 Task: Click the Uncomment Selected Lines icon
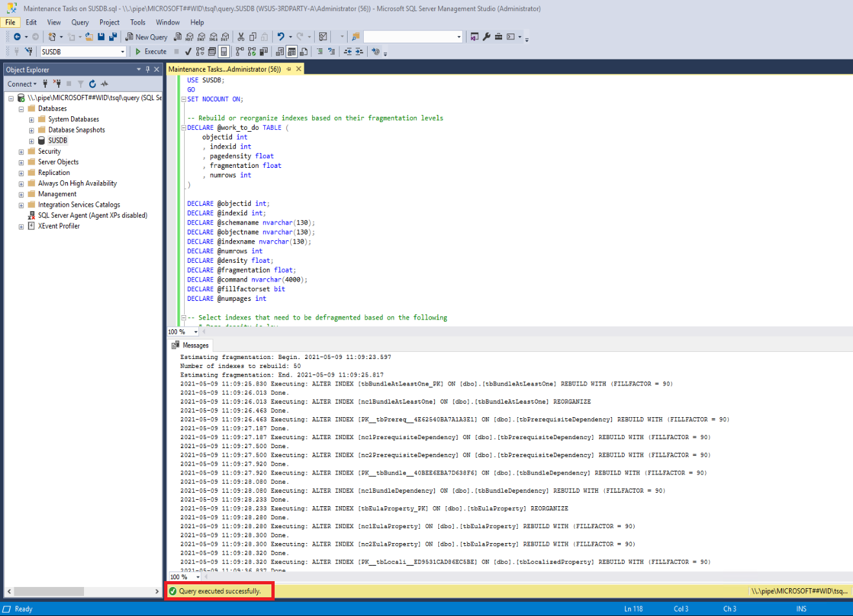point(332,51)
